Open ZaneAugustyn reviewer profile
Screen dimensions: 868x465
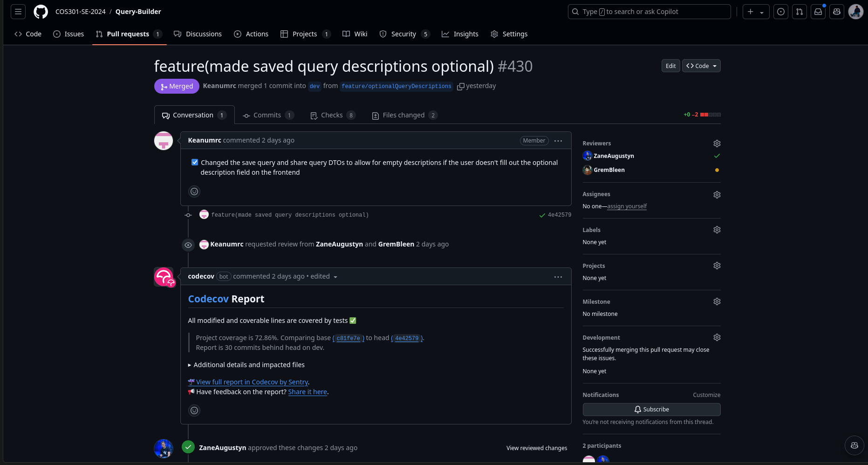click(x=614, y=156)
